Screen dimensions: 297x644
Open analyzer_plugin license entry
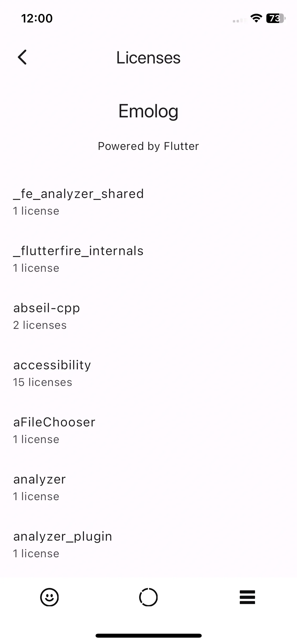pyautogui.click(x=148, y=545)
